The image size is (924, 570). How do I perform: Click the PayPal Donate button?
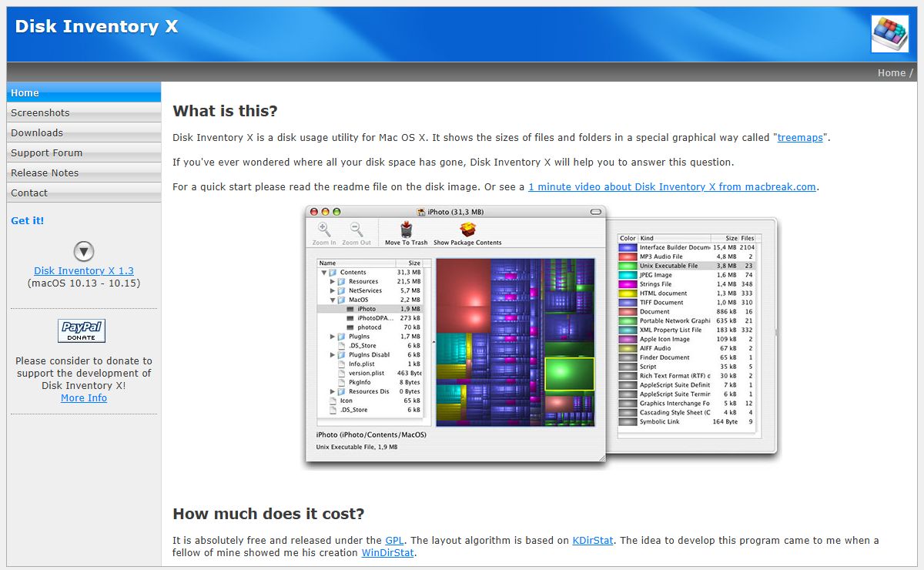(x=82, y=330)
